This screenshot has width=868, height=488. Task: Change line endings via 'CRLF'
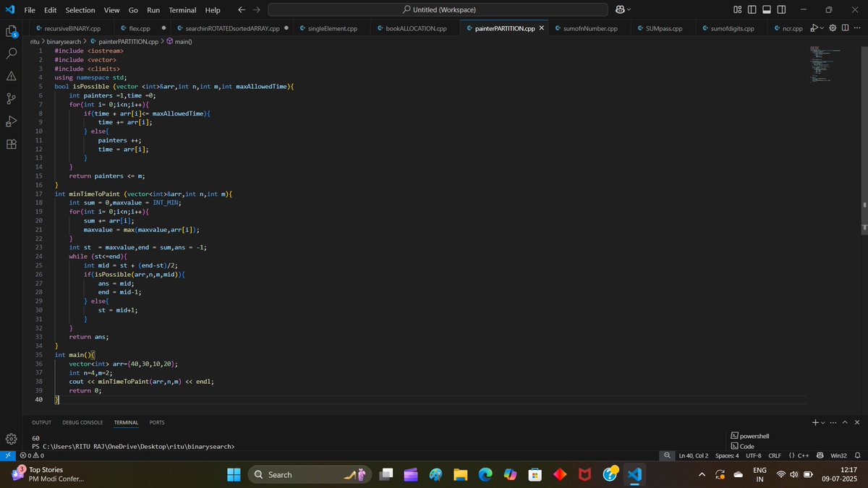coord(774,455)
